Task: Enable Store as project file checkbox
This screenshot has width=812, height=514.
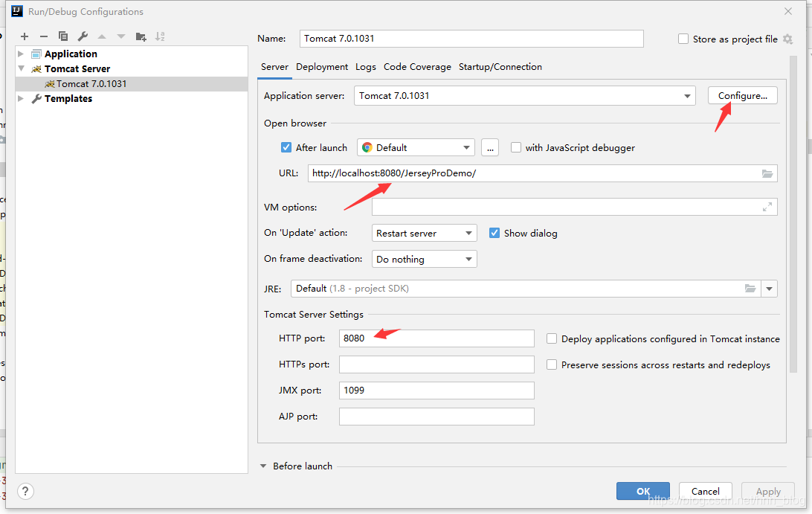Action: (683, 39)
